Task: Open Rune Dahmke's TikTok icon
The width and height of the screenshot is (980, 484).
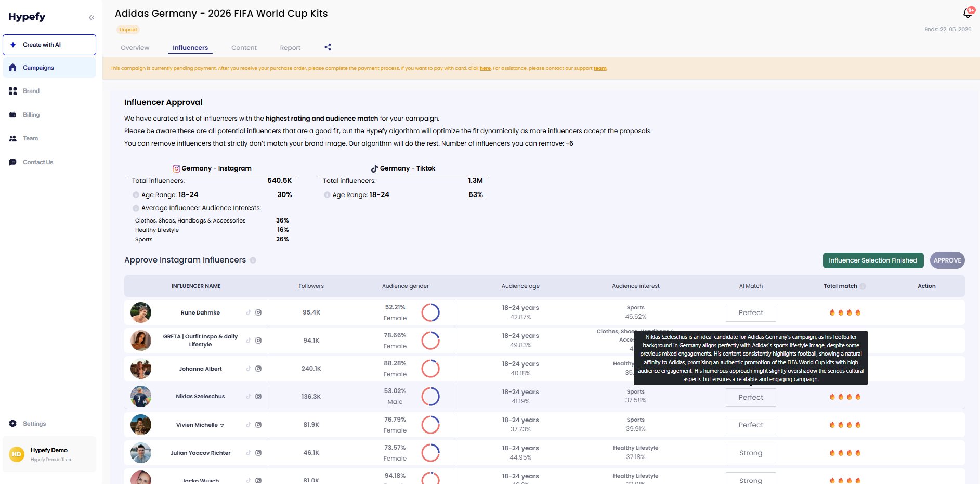Action: [249, 312]
